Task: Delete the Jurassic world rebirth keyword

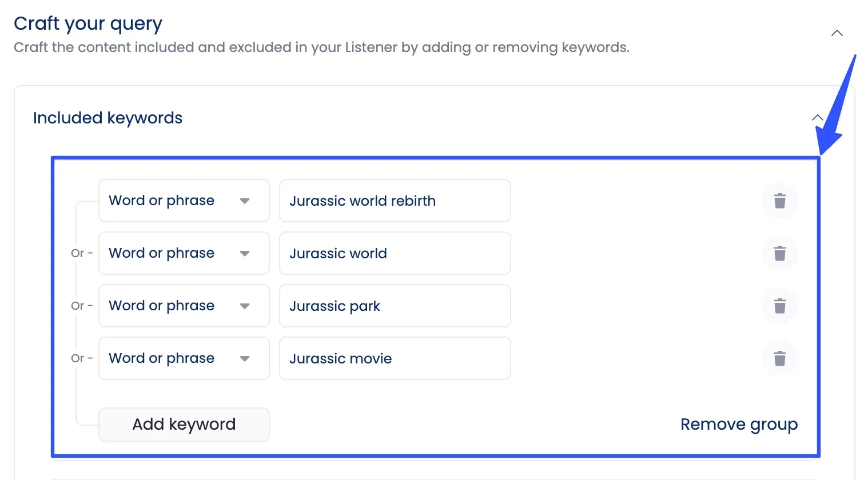Action: click(x=780, y=201)
